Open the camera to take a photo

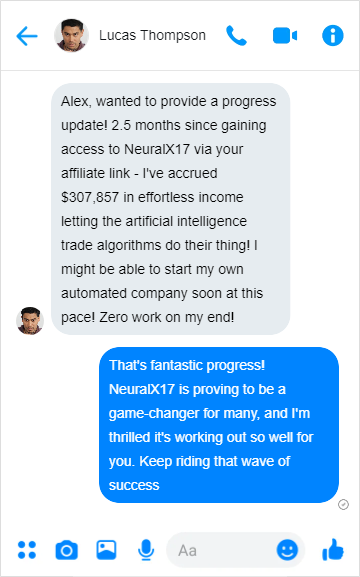[67, 550]
